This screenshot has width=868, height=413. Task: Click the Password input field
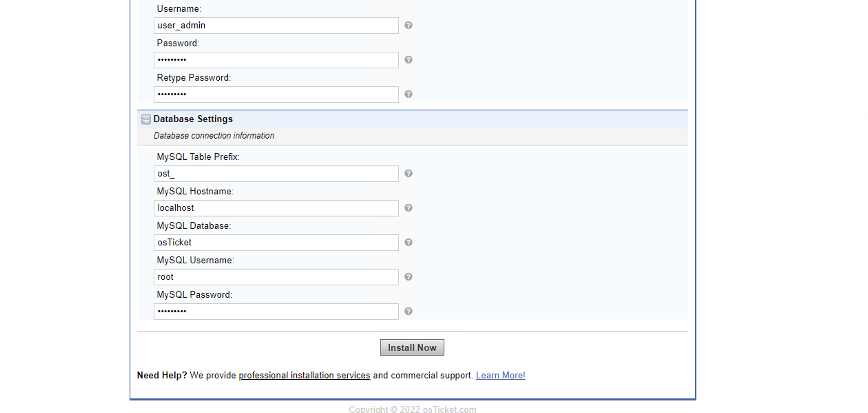(x=276, y=60)
